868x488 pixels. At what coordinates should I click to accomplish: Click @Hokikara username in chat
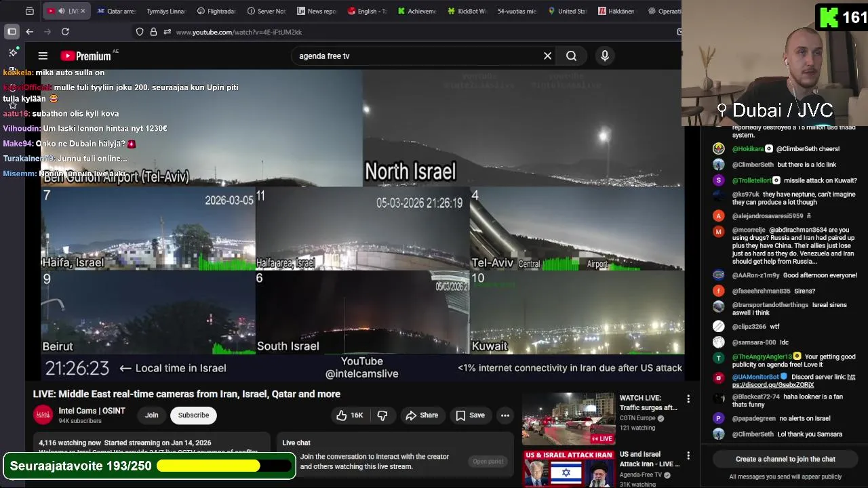(x=749, y=149)
